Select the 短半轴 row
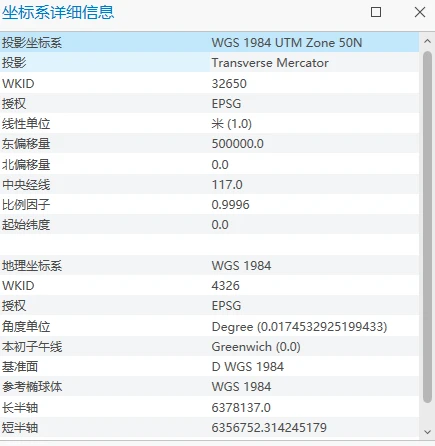This screenshot has width=435, height=446. (x=209, y=427)
